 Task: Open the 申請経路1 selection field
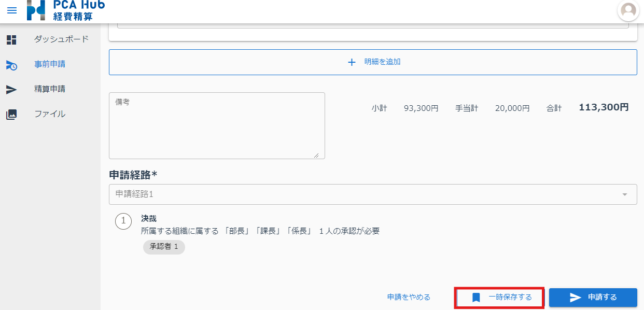363,194
